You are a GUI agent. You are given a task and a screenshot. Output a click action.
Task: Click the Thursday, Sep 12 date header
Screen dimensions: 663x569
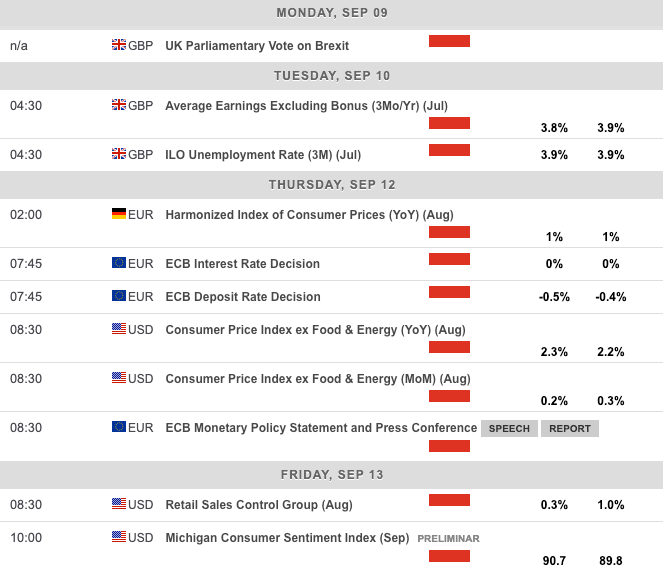click(x=331, y=185)
